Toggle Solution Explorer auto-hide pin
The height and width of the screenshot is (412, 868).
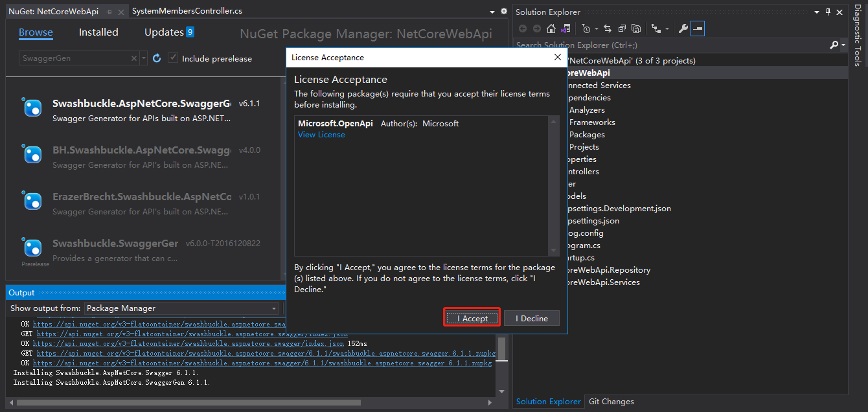click(x=828, y=12)
